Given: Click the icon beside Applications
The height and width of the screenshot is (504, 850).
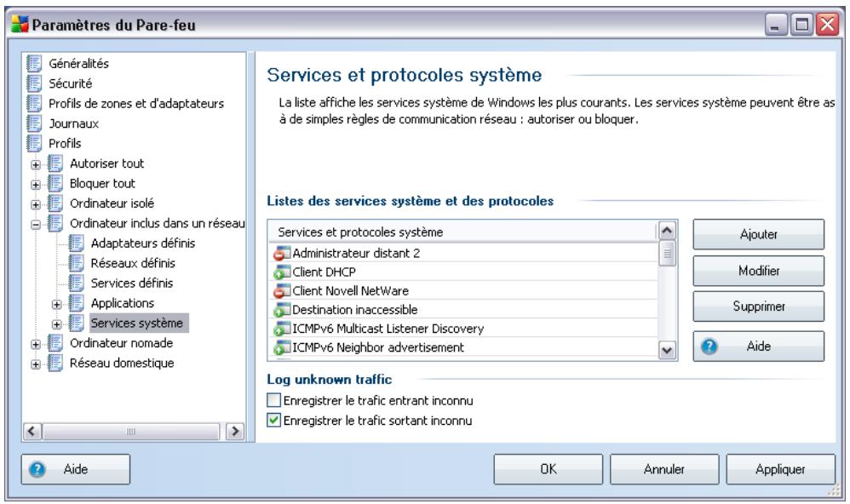Looking at the screenshot, I should click(77, 303).
